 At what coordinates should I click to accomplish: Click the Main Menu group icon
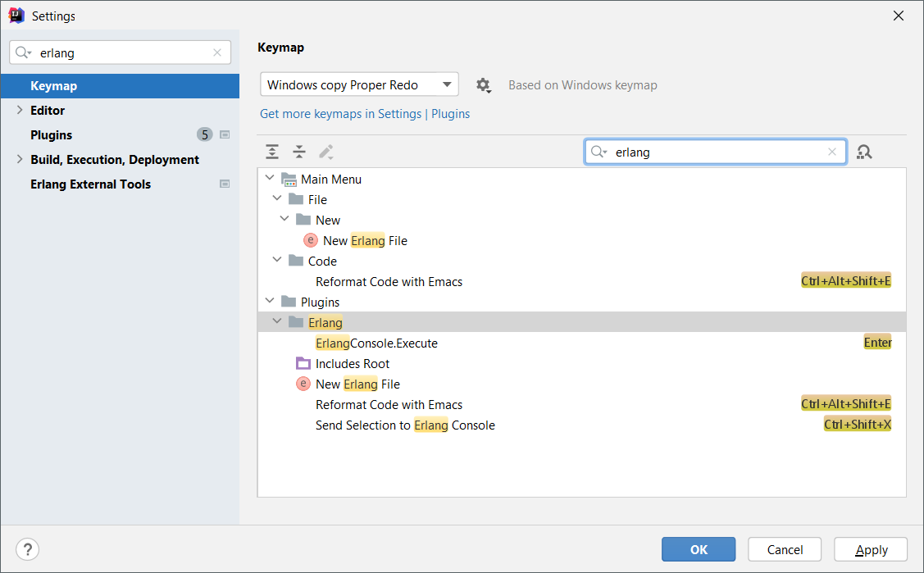tap(289, 179)
